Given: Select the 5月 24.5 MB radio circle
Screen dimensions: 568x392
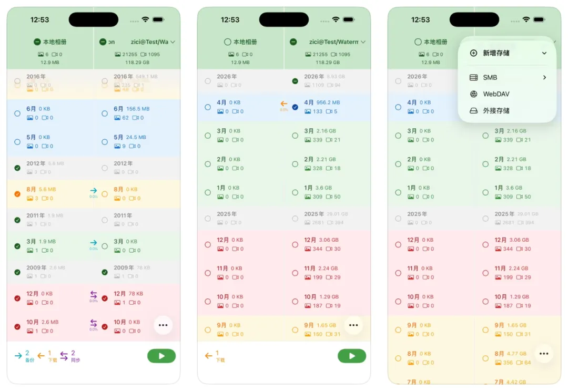Looking at the screenshot, I should pyautogui.click(x=105, y=142).
